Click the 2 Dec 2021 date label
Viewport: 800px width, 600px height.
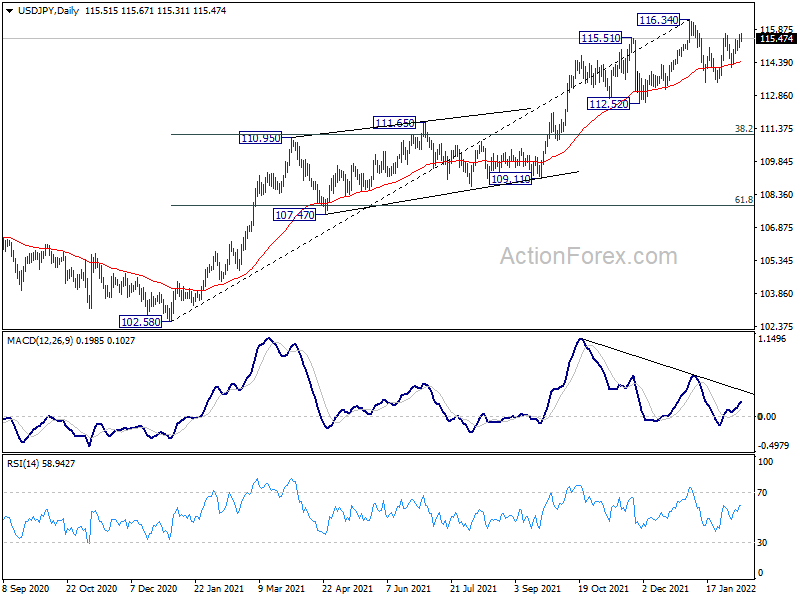pos(665,589)
